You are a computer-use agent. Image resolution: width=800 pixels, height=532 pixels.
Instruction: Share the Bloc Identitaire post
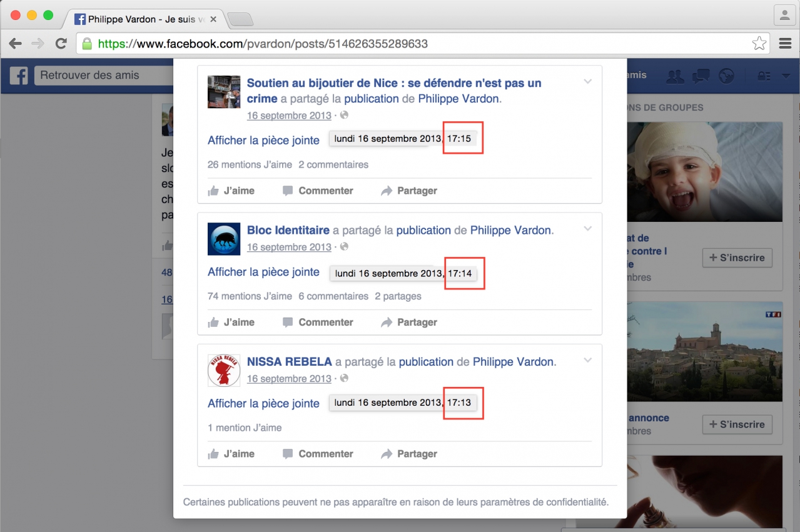(x=409, y=322)
